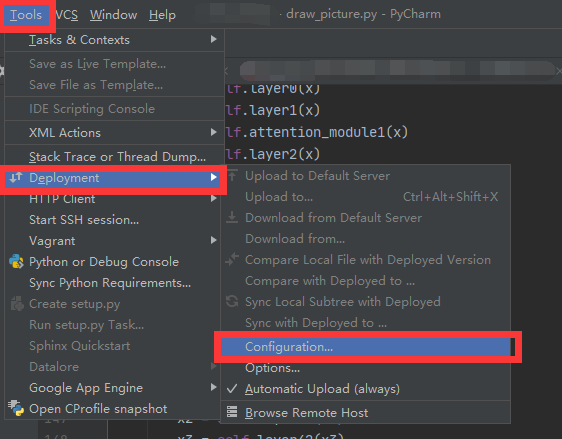This screenshot has width=562, height=439.
Task: Click code line self.layer1(x)
Action: (273, 110)
